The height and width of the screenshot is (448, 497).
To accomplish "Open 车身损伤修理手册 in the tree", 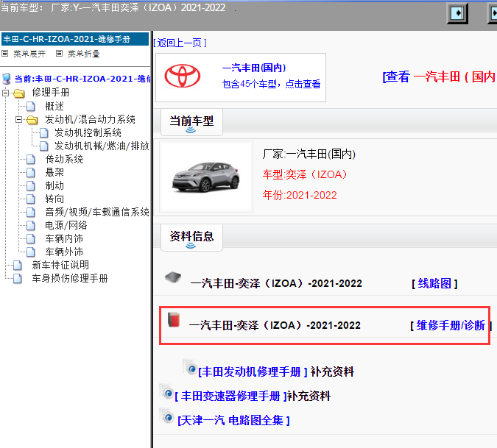I will 70,279.
